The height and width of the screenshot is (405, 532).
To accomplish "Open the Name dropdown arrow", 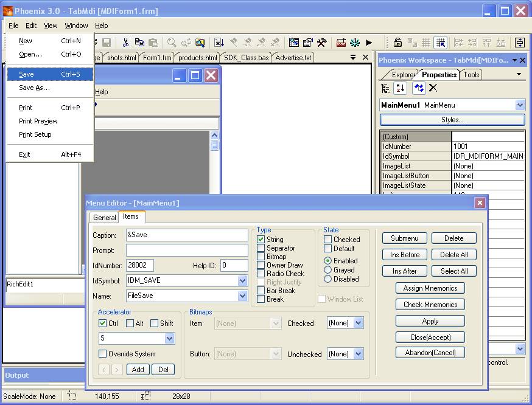I will (x=242, y=296).
